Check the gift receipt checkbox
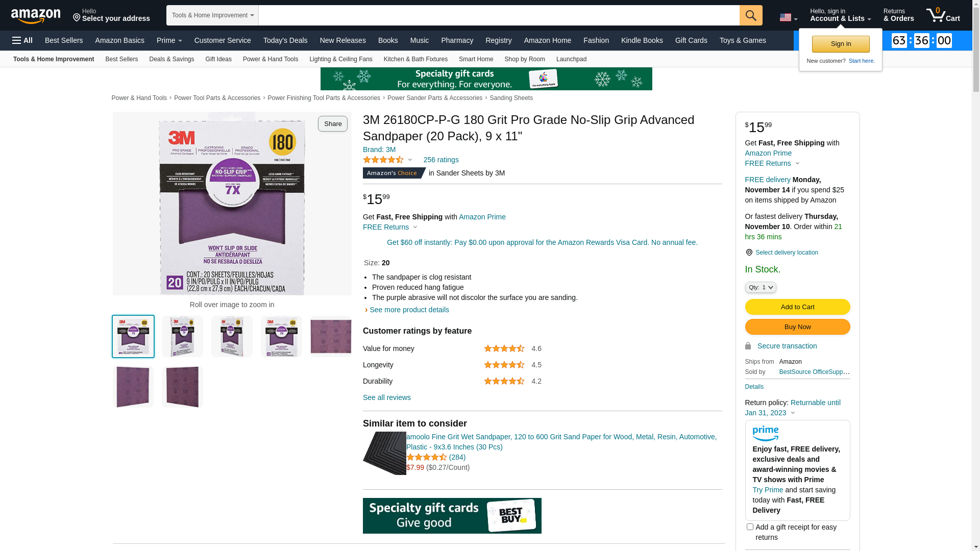The width and height of the screenshot is (980, 551). (750, 527)
